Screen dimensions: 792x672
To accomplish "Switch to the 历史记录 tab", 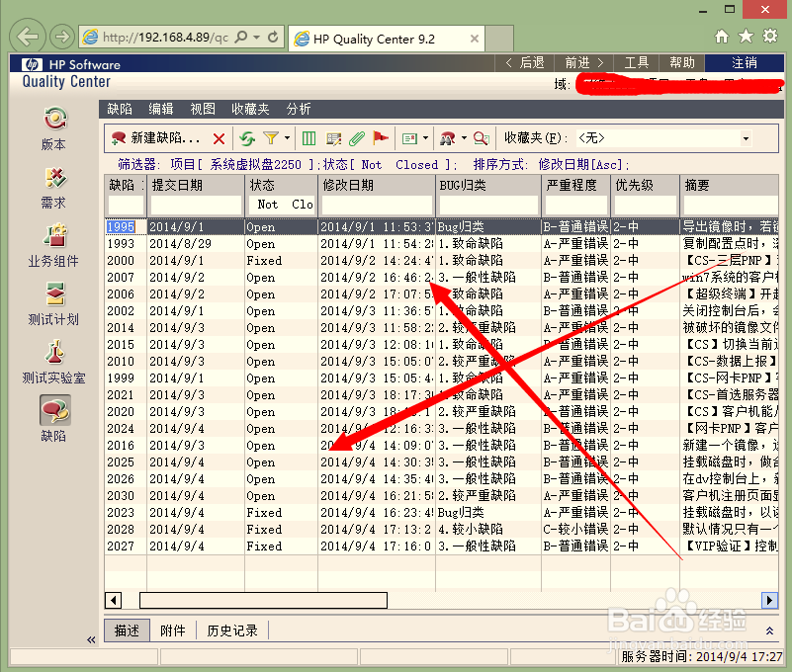I will point(232,630).
